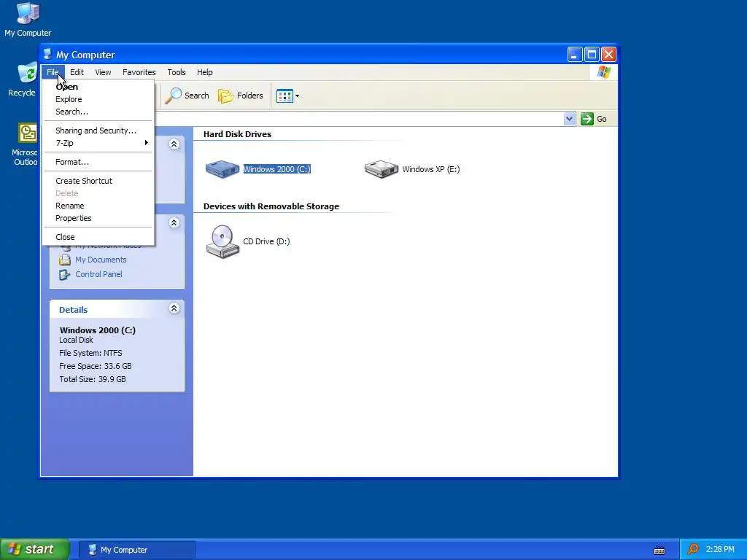The height and width of the screenshot is (560, 747).
Task: Choose Close from the File menu
Action: pos(98,237)
